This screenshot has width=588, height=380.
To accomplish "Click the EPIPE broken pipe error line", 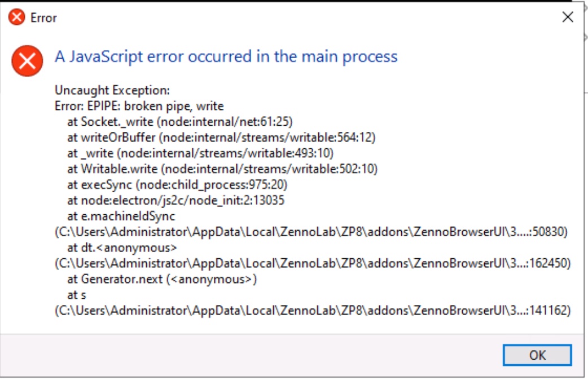I will coord(139,106).
